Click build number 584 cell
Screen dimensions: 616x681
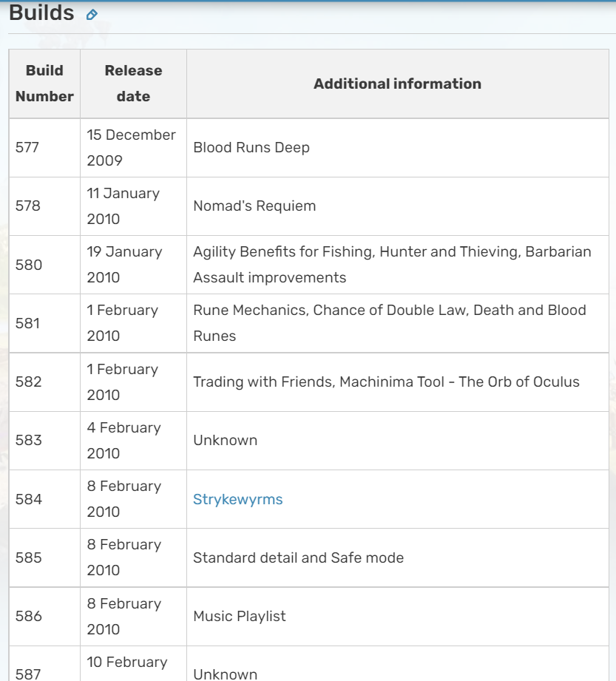45,499
